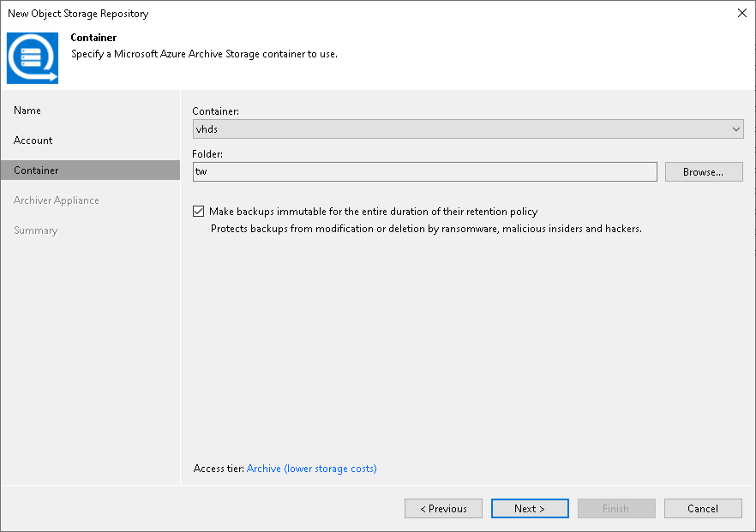Open the Container dropdown showing vhds
756x532 pixels.
[468, 129]
